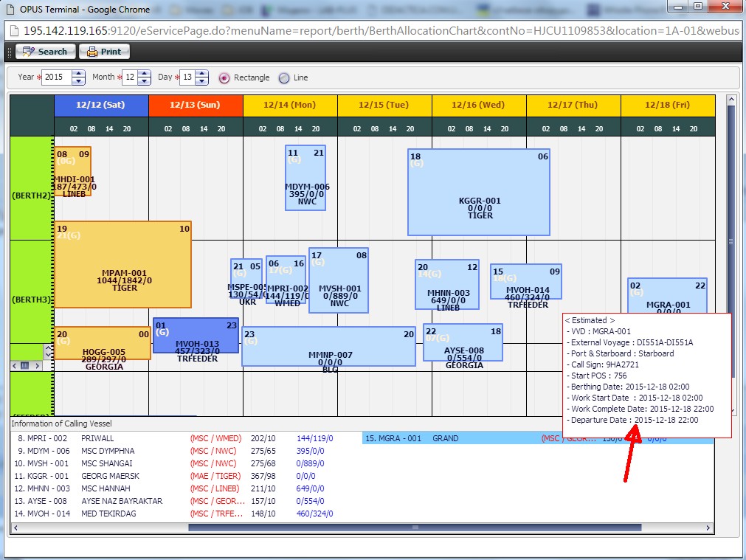Open the 12/13 (Sun) date column header
This screenshot has width=746, height=560.
click(x=196, y=105)
